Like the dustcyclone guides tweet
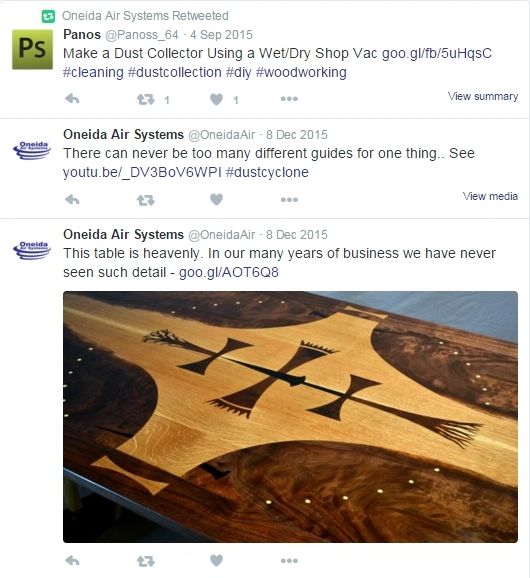This screenshot has height=578, width=530. coord(216,199)
